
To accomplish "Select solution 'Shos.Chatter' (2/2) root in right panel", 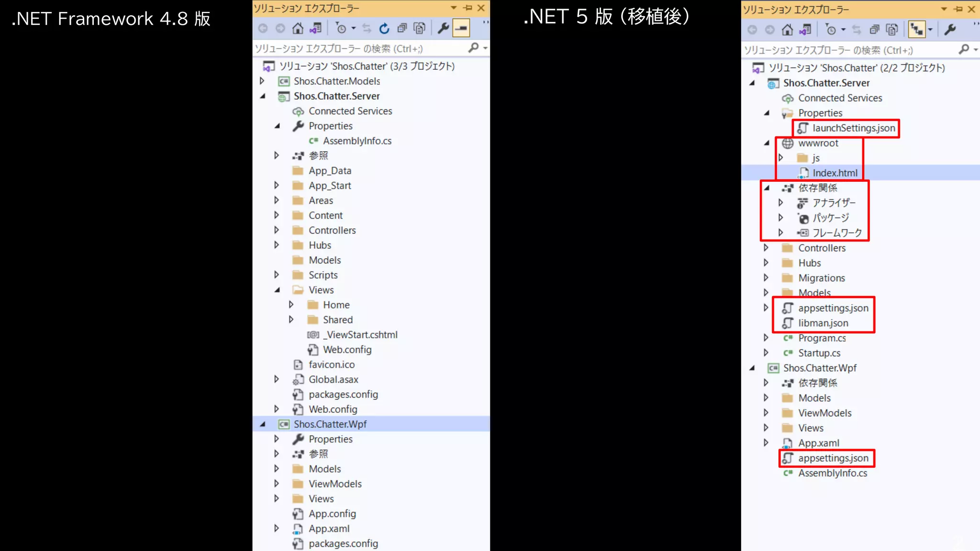I will pos(857,67).
